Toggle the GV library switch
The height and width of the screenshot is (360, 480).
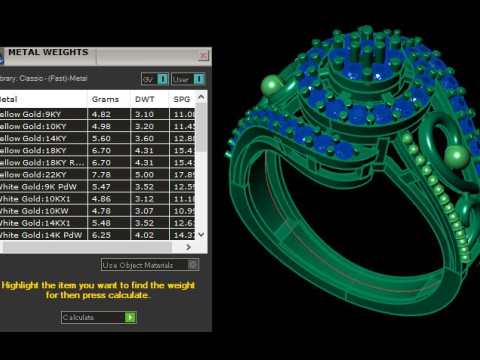point(155,79)
